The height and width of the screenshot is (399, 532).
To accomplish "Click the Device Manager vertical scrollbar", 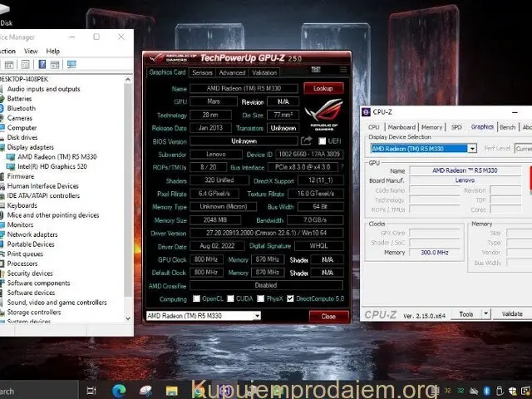I will [129, 199].
